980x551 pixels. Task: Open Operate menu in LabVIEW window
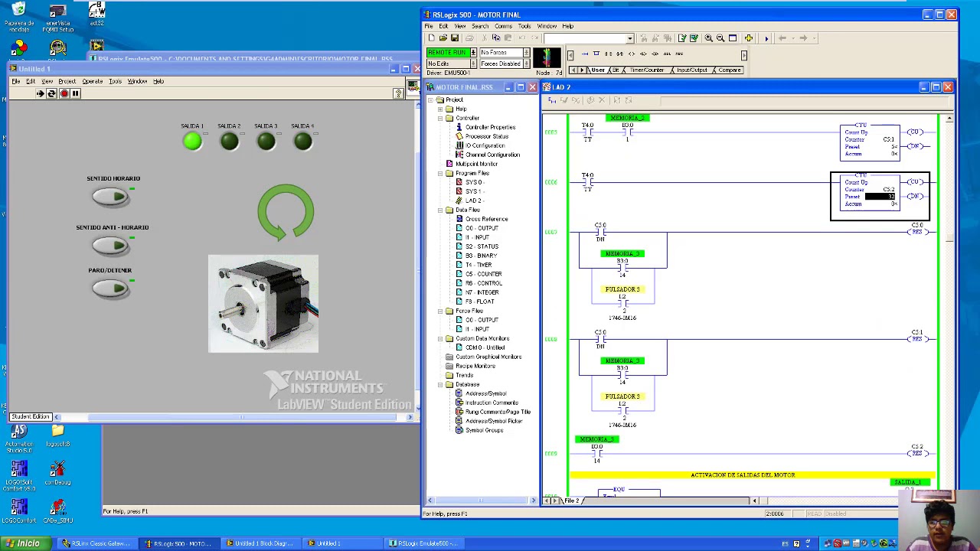[92, 81]
